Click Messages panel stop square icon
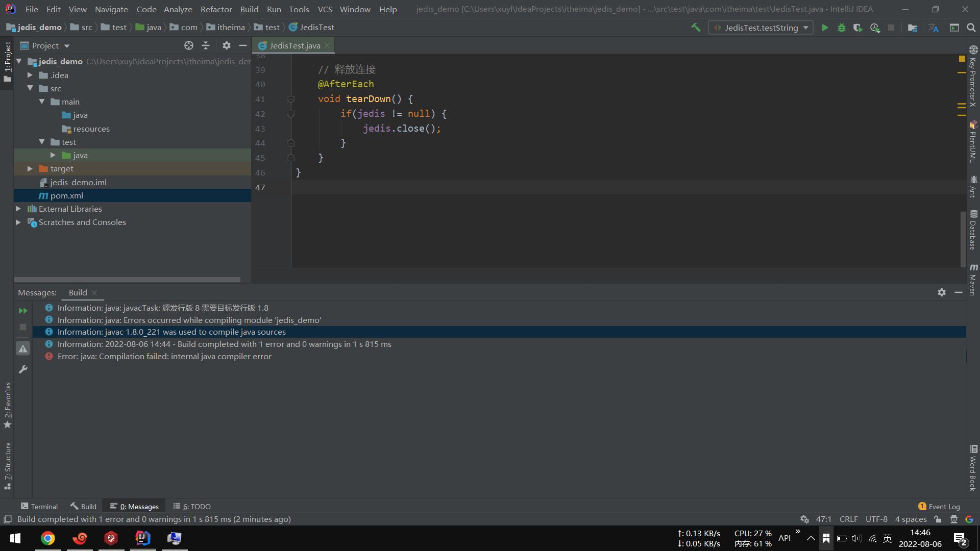 click(23, 327)
